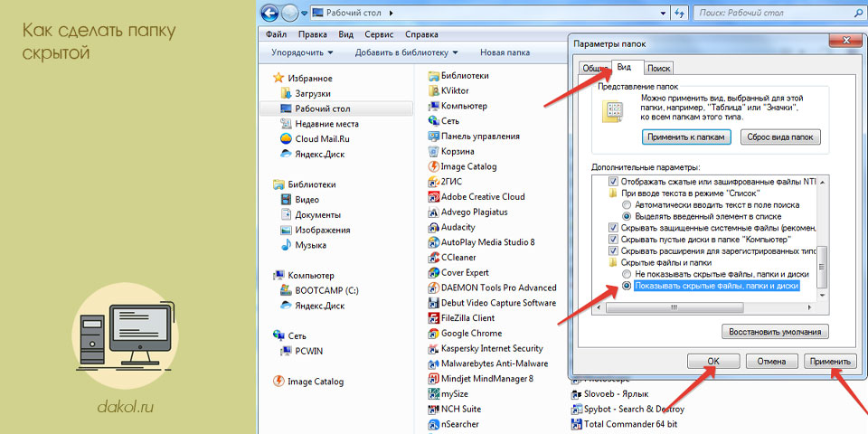Viewport: 868px width, 434px height.
Task: Open the Видео library icon
Action: [287, 199]
